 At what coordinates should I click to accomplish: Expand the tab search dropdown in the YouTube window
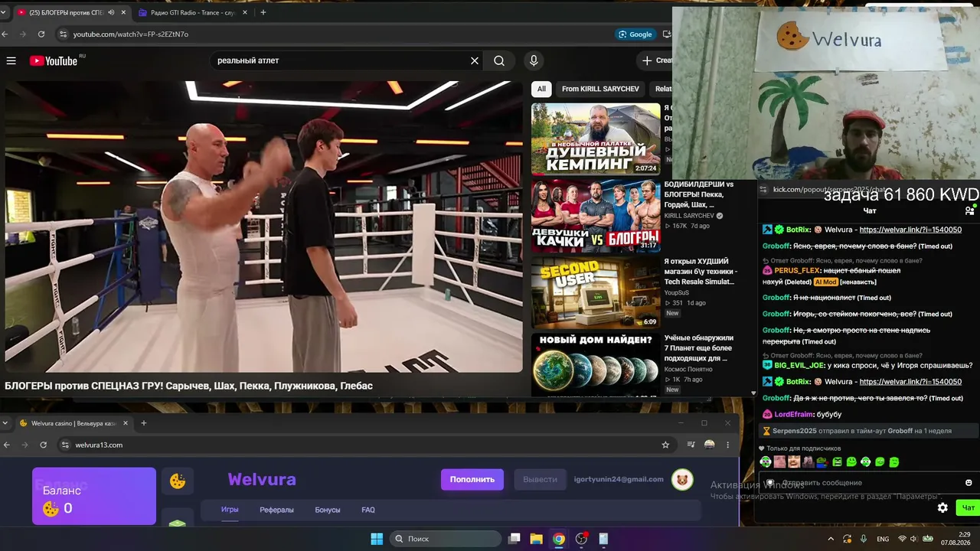tap(5, 12)
